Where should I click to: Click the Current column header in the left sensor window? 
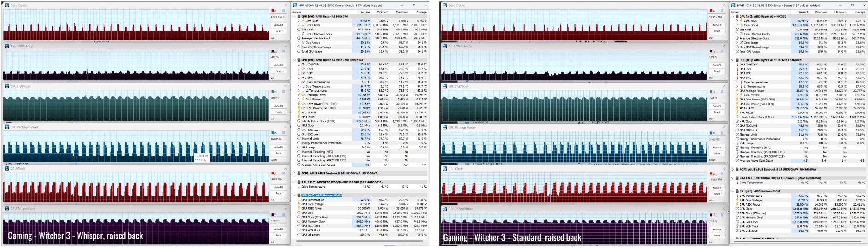pos(365,12)
